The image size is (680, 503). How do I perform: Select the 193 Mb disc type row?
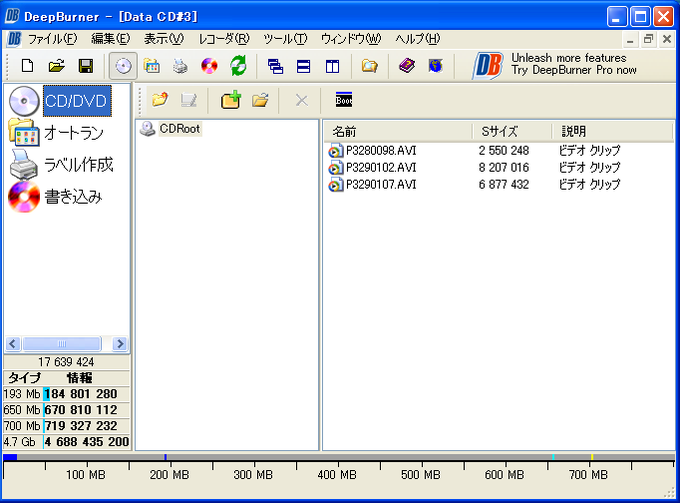pyautogui.click(x=67, y=394)
